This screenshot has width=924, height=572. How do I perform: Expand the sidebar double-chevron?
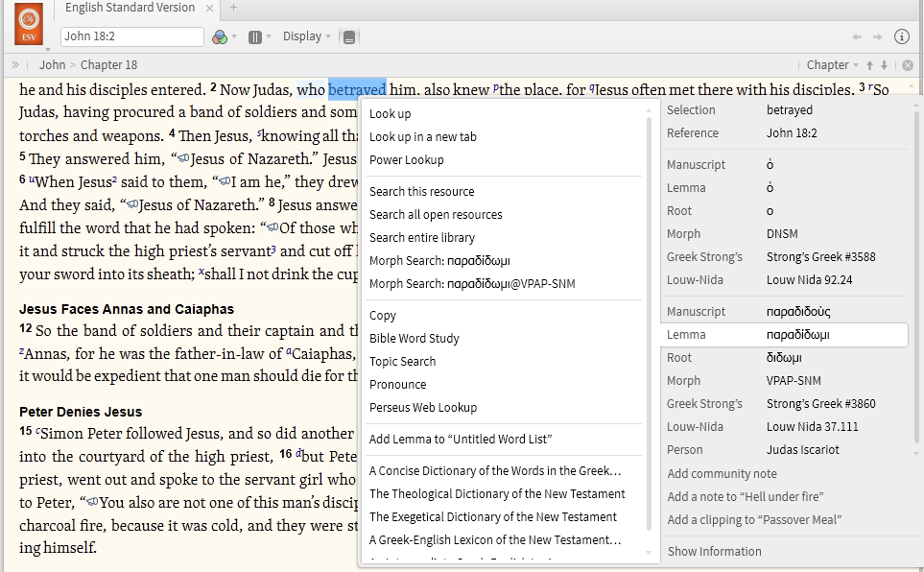pos(15,65)
